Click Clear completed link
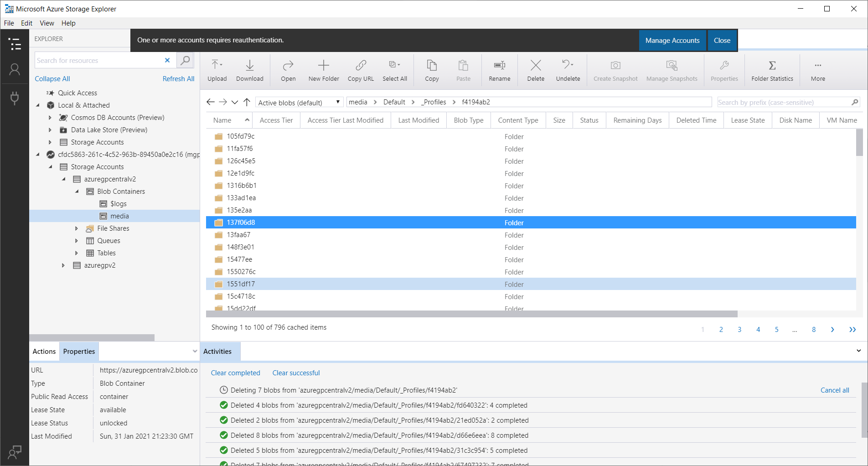The width and height of the screenshot is (868, 466). tap(235, 373)
